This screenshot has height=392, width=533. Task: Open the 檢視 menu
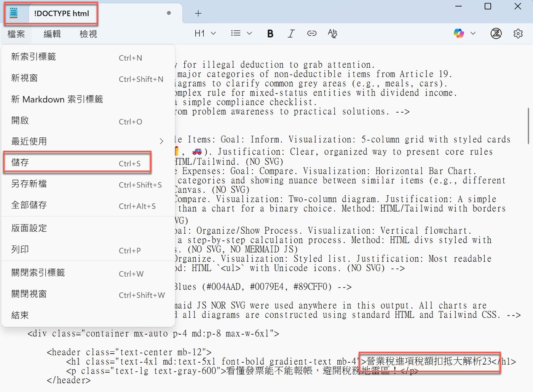point(88,34)
